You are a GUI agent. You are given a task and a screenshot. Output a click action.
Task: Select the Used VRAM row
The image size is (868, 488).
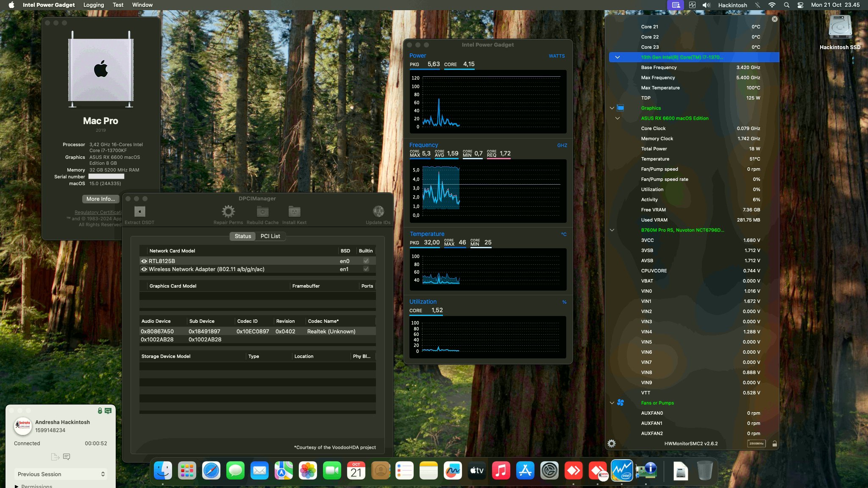click(694, 220)
